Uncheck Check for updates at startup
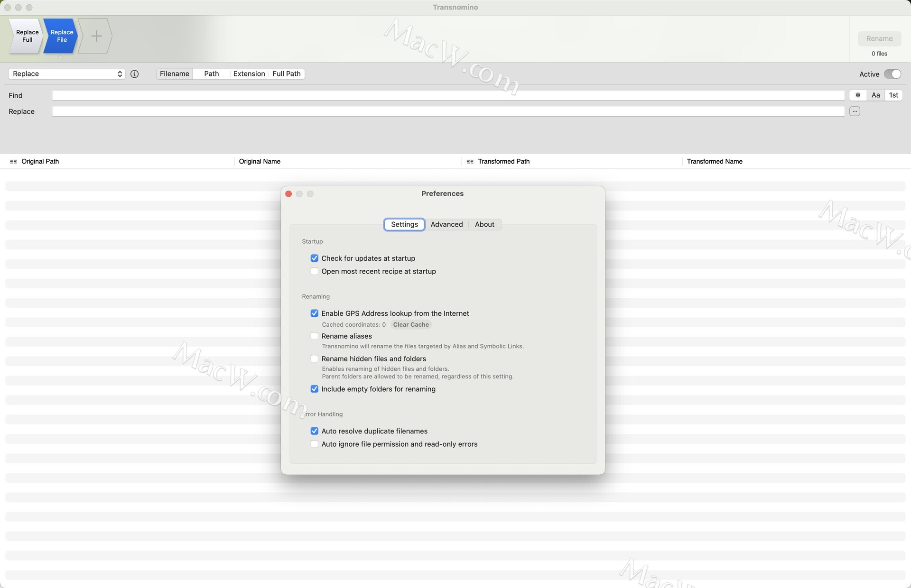Viewport: 911px width, 588px height. (314, 258)
